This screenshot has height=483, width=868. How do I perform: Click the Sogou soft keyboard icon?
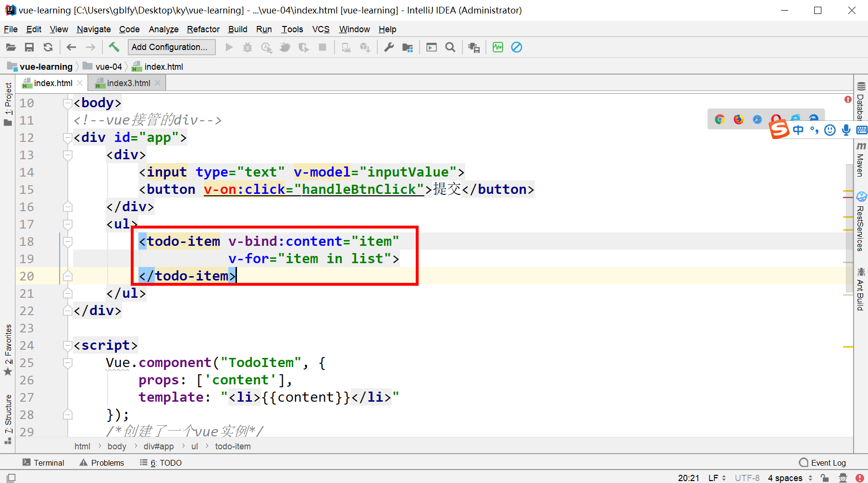pyautogui.click(x=862, y=130)
